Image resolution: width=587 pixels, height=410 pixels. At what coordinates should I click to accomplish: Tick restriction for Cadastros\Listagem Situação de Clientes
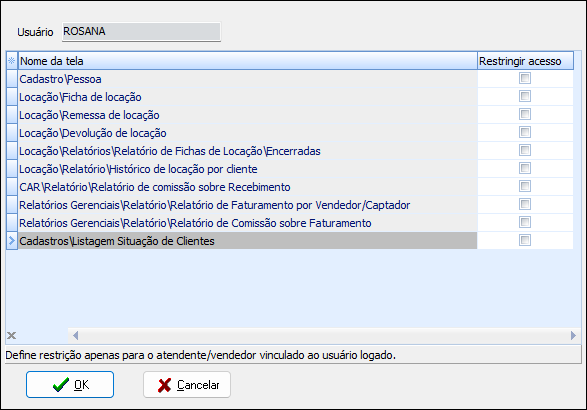(x=525, y=240)
